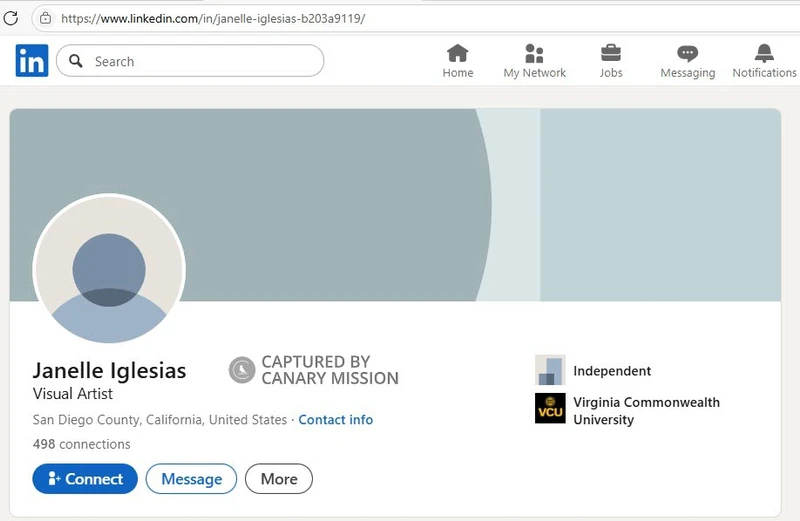
Task: Open the Independent experience link
Action: [x=612, y=371]
